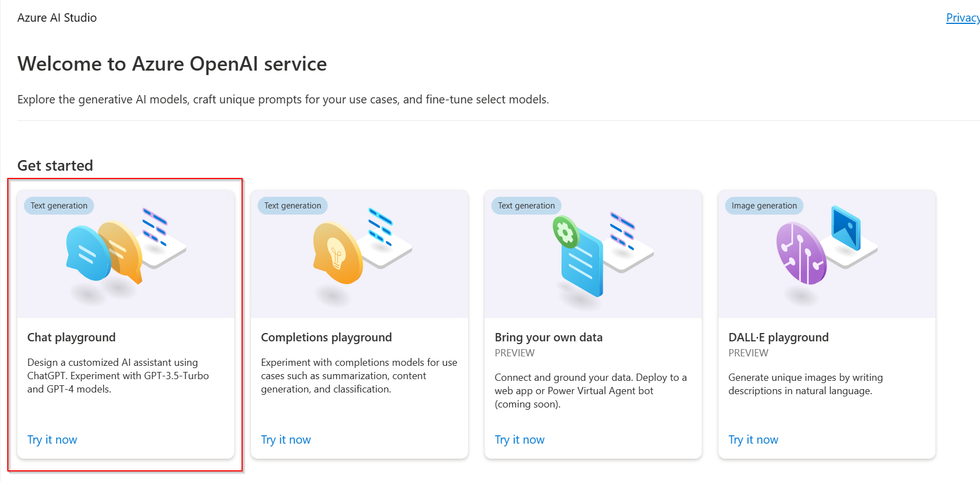Click the Azure AI Studio header label
The image size is (980, 482).
pos(57,18)
